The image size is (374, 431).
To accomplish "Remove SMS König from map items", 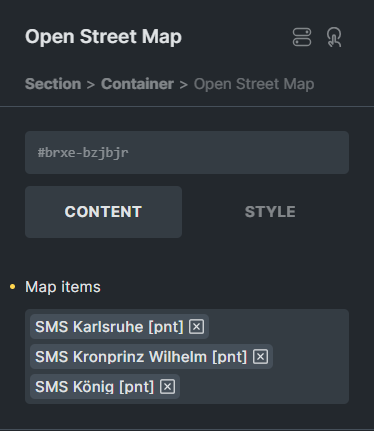I will click(167, 387).
